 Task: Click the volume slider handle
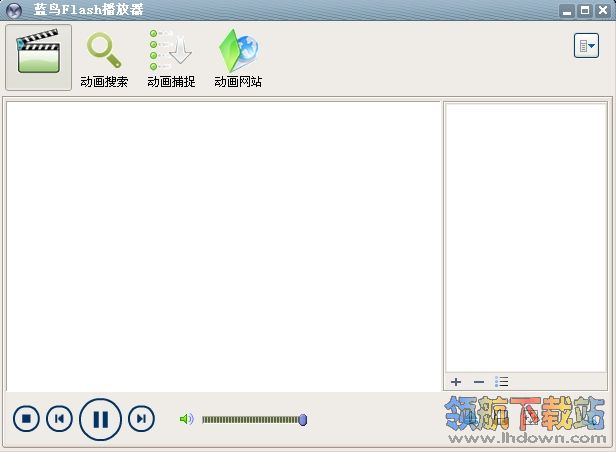302,420
